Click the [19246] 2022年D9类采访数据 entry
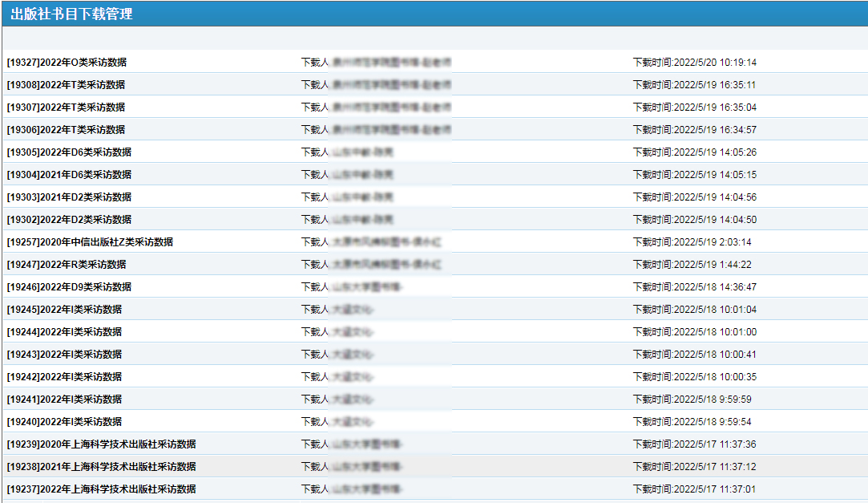The height and width of the screenshot is (503, 868). [69, 287]
